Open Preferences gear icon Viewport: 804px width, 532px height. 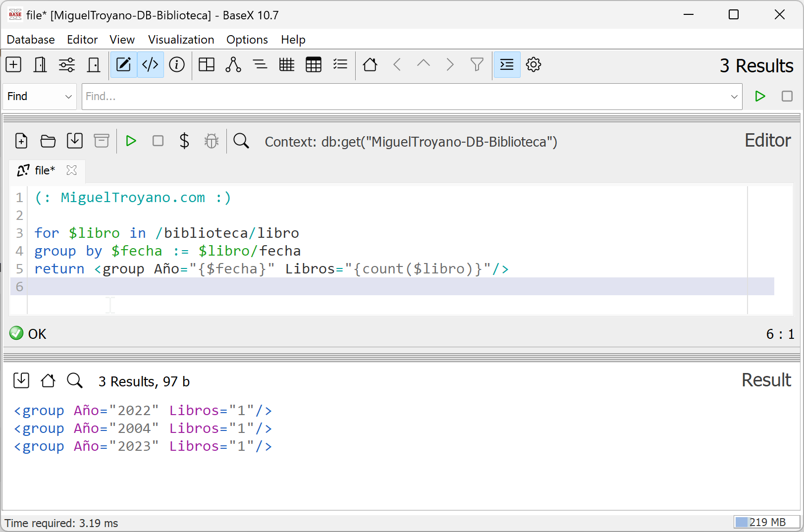(x=534, y=64)
